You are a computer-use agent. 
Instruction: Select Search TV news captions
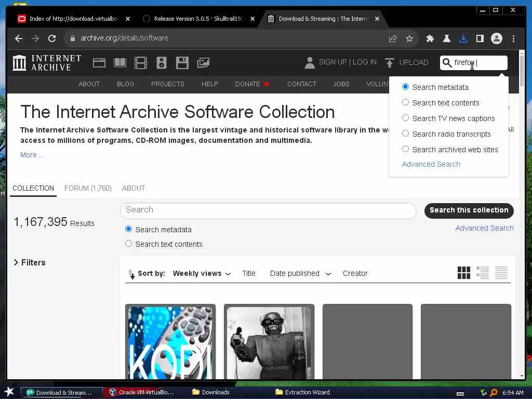pos(405,118)
